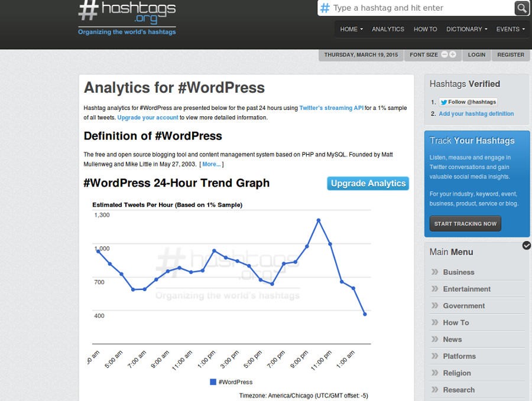Click the search magnifier button

tap(521, 8)
